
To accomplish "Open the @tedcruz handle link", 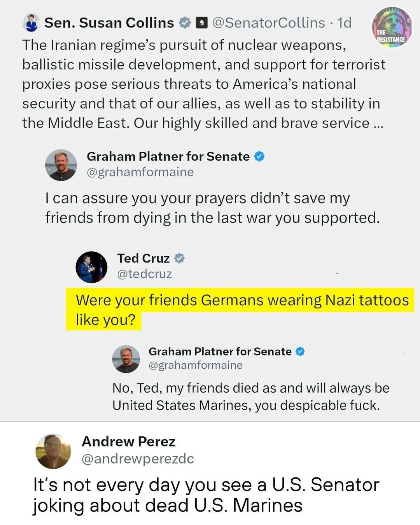I will [145, 274].
